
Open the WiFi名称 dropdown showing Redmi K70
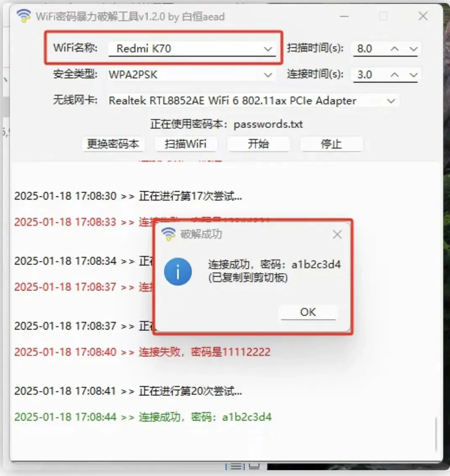tap(192, 49)
